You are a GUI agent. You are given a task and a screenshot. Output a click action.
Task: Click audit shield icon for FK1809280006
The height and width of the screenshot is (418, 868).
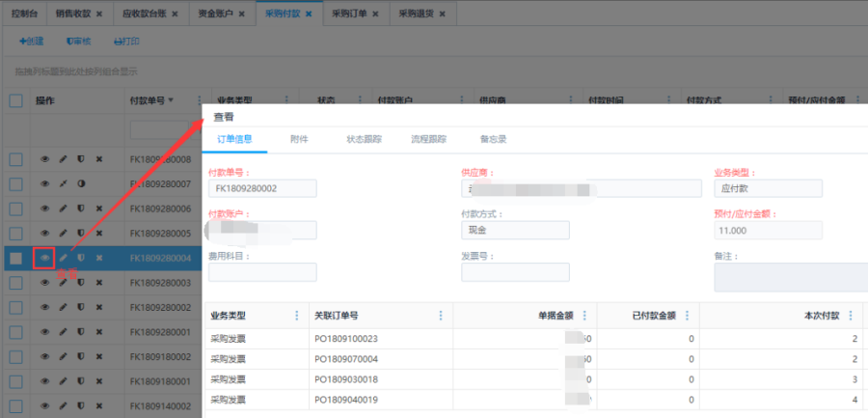81,209
